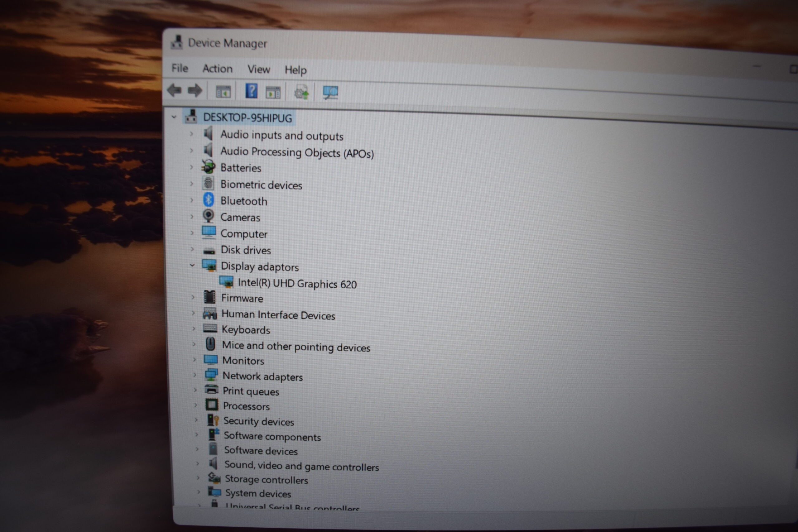
Task: Click the Display adaptors category icon
Action: pyautogui.click(x=209, y=265)
